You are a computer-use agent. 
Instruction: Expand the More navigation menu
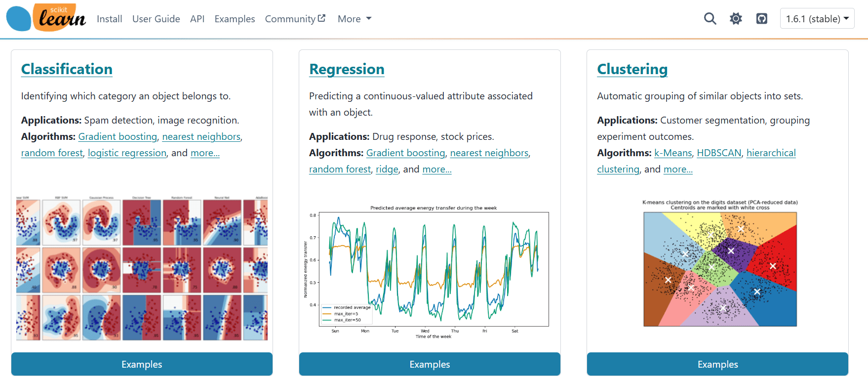tap(354, 19)
